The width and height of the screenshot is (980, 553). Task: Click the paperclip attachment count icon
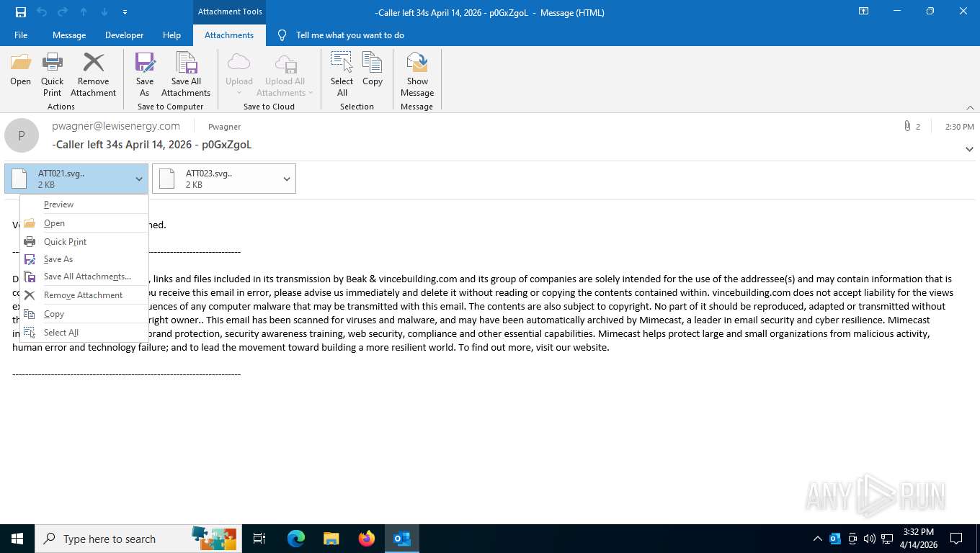[907, 126]
